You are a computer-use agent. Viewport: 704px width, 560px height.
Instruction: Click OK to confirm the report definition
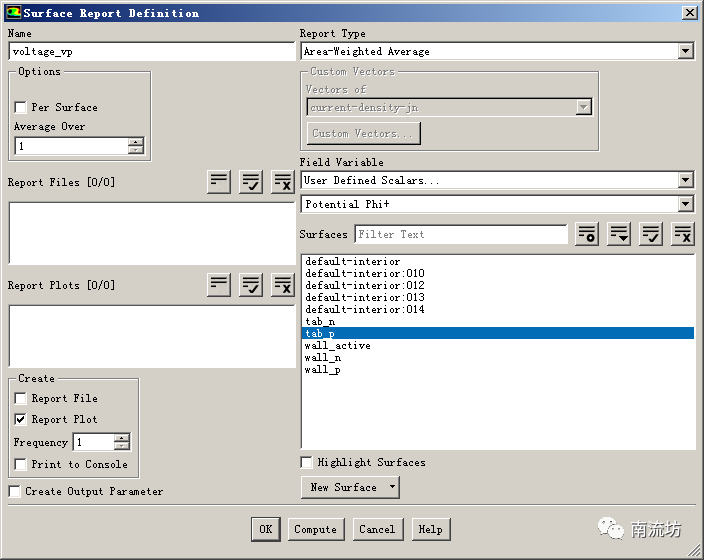tap(264, 529)
